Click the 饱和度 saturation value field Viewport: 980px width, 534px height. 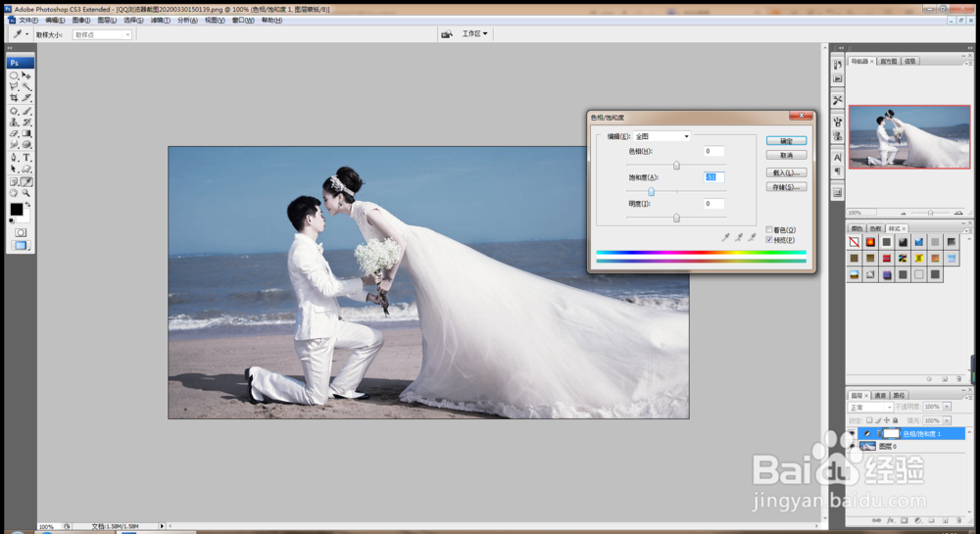(713, 177)
